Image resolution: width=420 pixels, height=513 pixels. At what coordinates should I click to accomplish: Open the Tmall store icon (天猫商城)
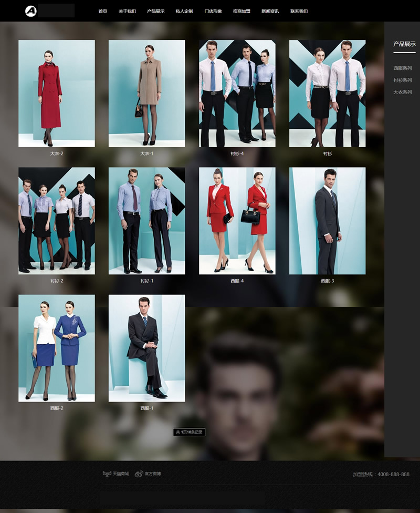pos(107,474)
